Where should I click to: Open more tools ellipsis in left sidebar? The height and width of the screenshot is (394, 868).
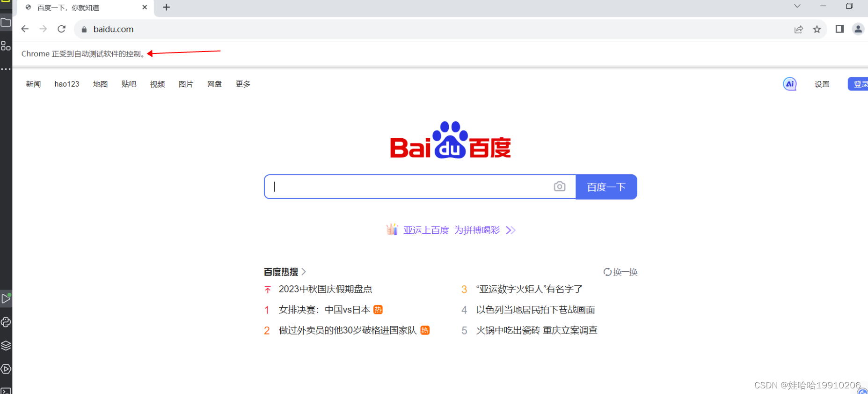pyautogui.click(x=6, y=69)
